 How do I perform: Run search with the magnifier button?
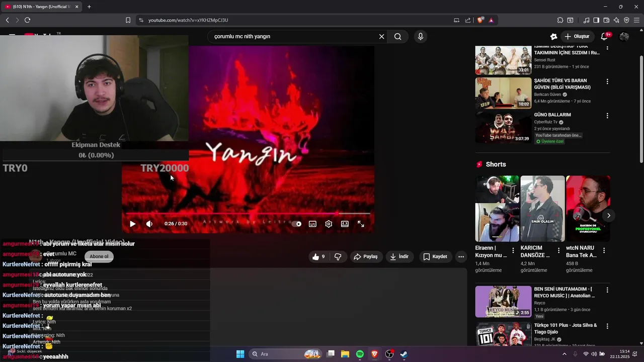(x=398, y=36)
